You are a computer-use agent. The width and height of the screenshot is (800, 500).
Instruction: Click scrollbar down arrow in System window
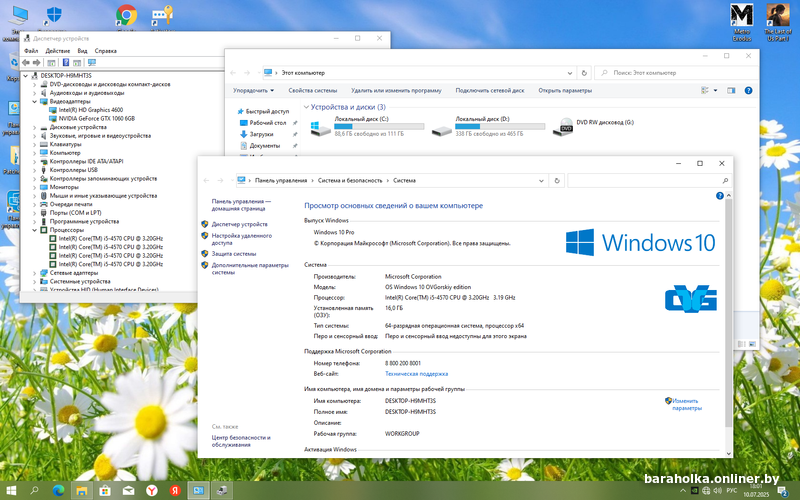(x=729, y=453)
